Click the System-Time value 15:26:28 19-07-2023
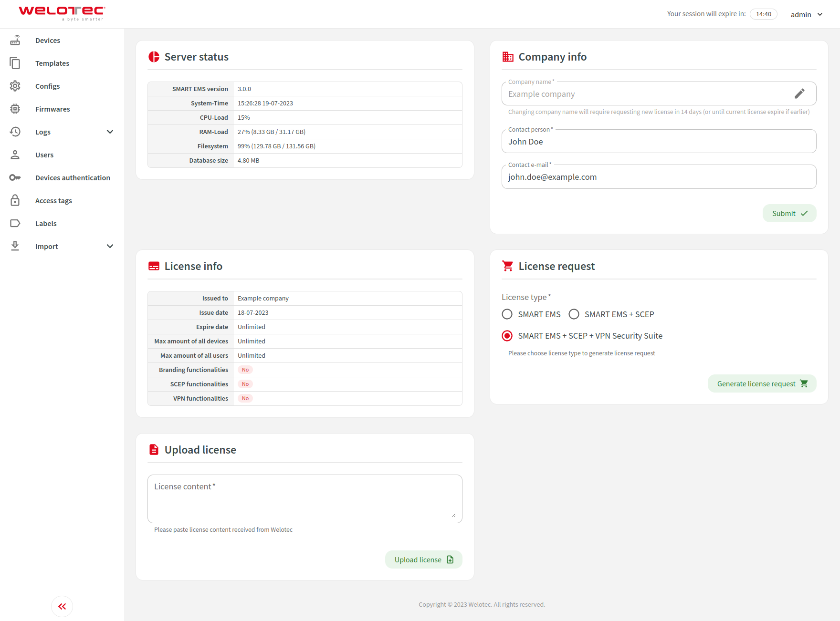This screenshot has height=621, width=840. click(265, 103)
